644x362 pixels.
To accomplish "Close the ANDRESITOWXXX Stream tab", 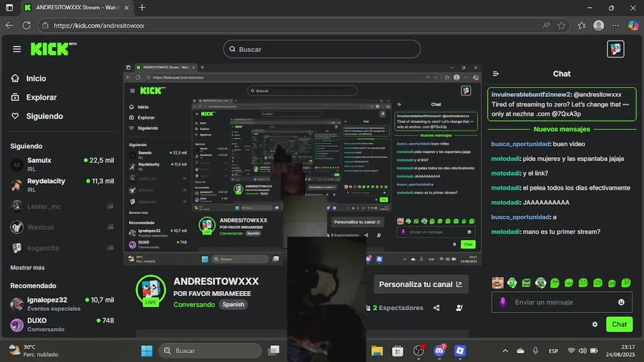I will [127, 8].
